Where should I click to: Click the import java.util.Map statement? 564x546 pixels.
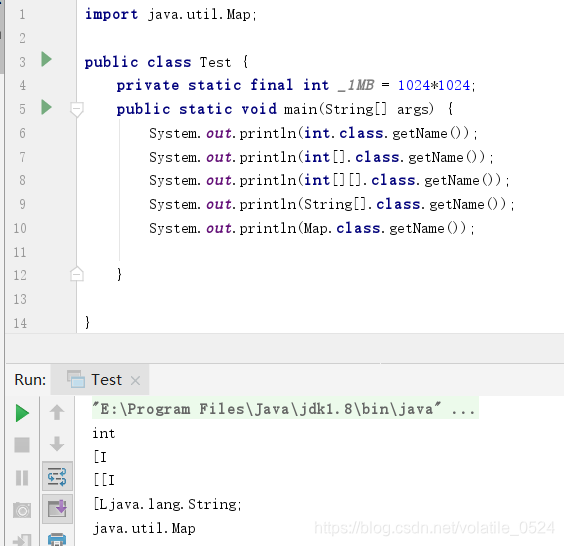170,15
